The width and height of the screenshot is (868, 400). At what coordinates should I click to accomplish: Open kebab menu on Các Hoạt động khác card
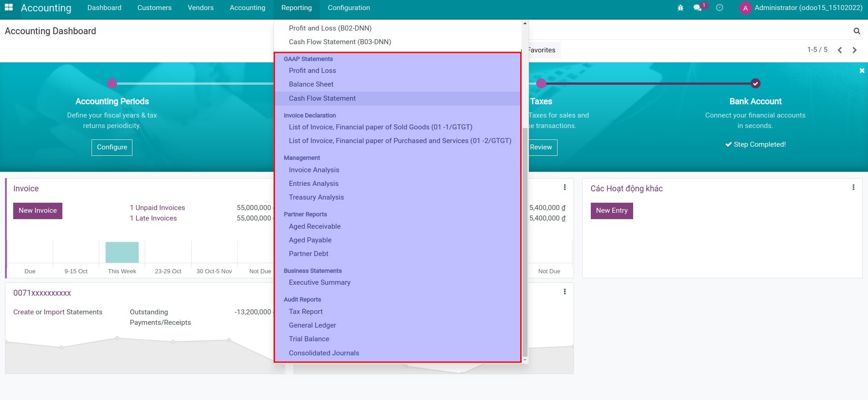coord(853,187)
